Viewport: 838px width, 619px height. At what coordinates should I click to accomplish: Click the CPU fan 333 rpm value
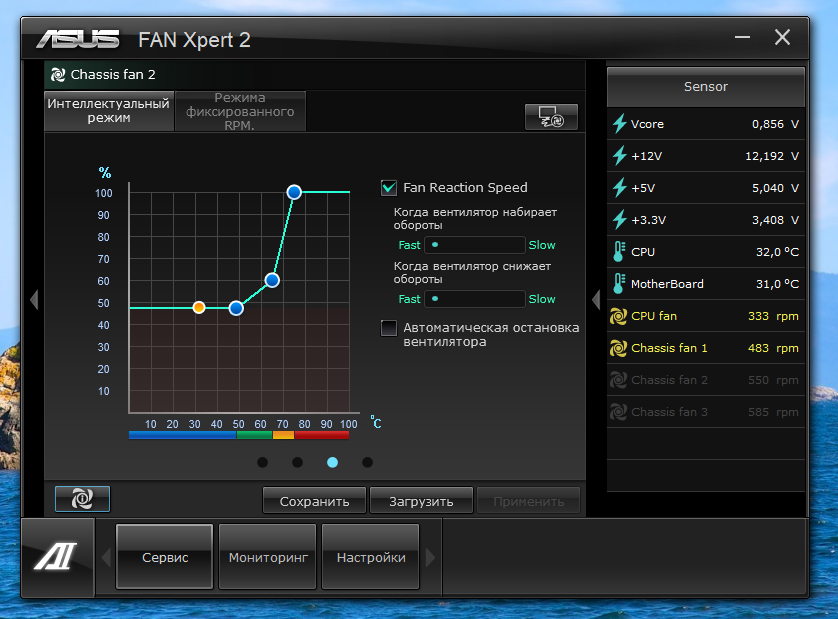click(773, 316)
